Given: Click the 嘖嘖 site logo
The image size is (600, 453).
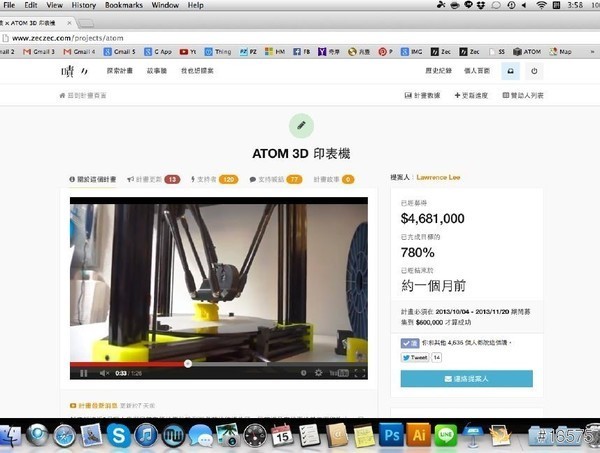Looking at the screenshot, I should pos(75,71).
